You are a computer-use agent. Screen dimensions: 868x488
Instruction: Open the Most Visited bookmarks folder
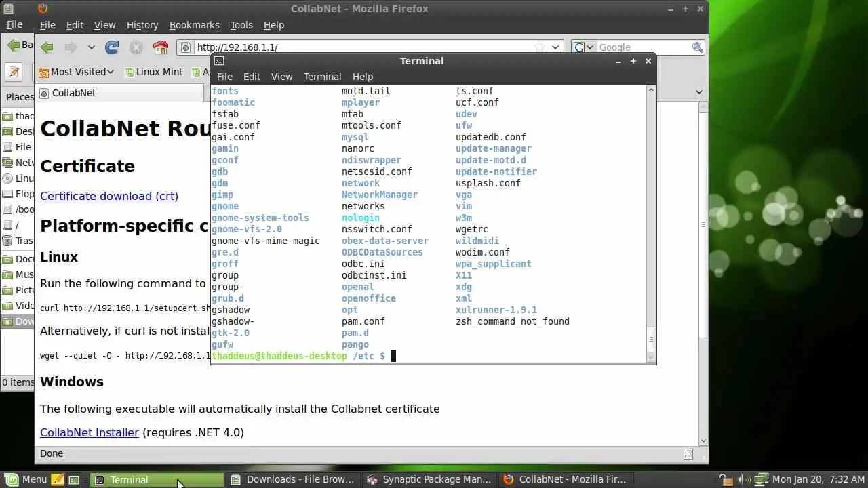pyautogui.click(x=77, y=72)
